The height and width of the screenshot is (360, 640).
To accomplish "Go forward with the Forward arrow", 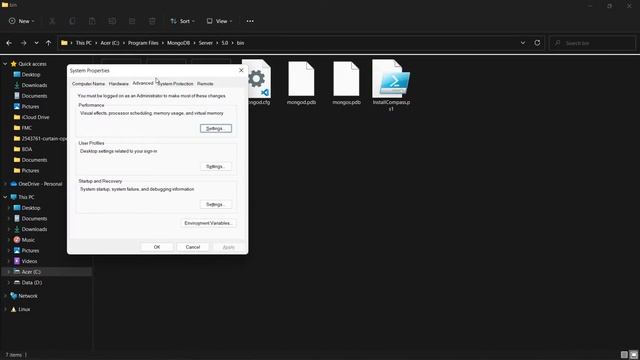I will 23,43.
